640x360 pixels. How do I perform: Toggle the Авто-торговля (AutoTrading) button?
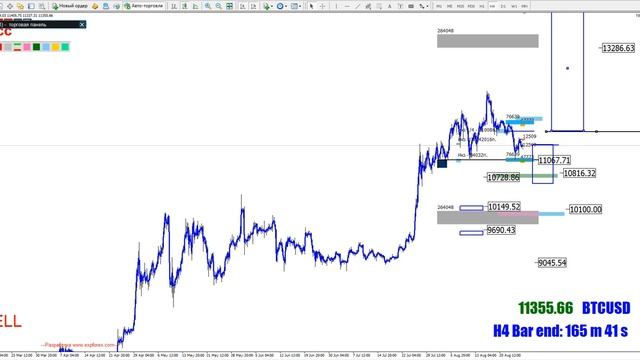pyautogui.click(x=144, y=6)
